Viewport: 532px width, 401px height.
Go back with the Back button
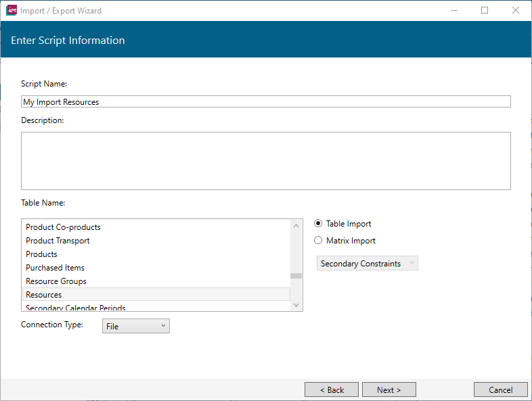[331, 390]
